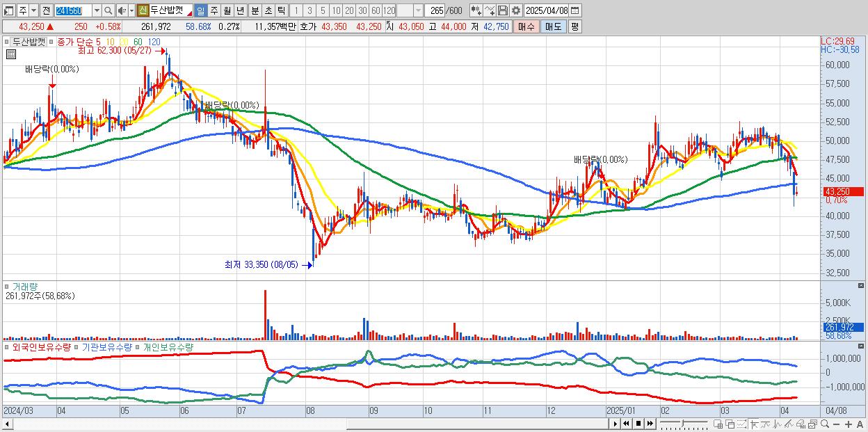Screen dimensions: 868x432
Task: Click the dotted chart compare icon
Action: [741, 424]
